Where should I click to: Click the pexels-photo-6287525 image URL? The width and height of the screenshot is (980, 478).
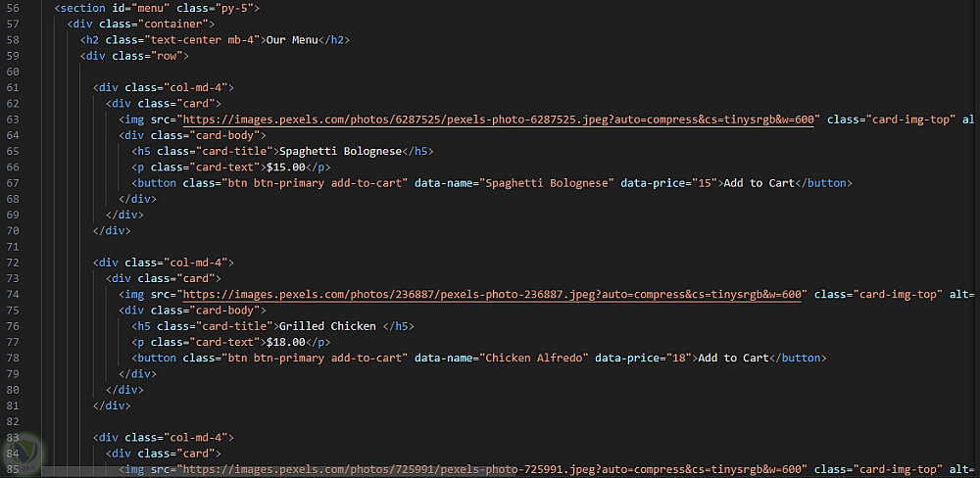499,119
